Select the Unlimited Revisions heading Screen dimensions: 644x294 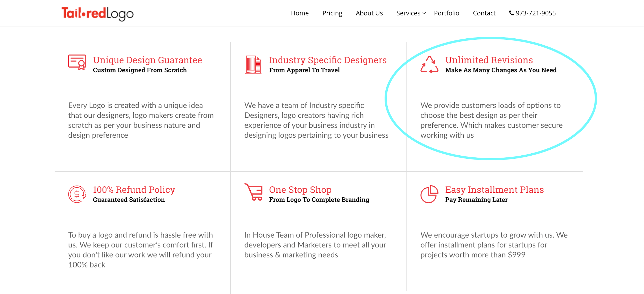[489, 60]
